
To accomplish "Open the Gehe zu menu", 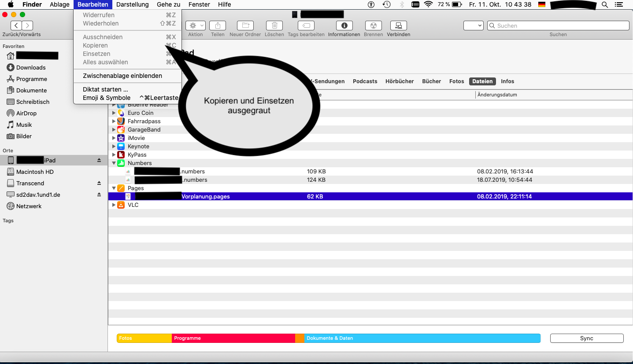I will click(168, 4).
